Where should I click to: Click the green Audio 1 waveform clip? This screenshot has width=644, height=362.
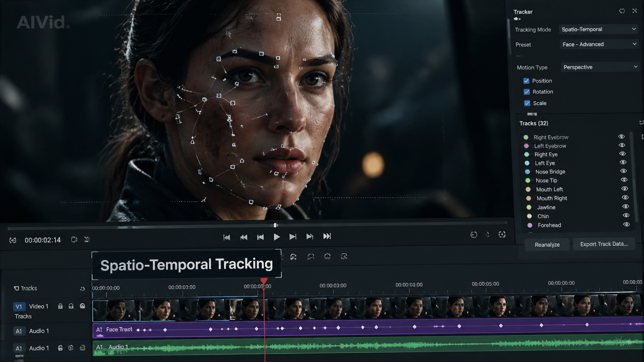pos(368,347)
